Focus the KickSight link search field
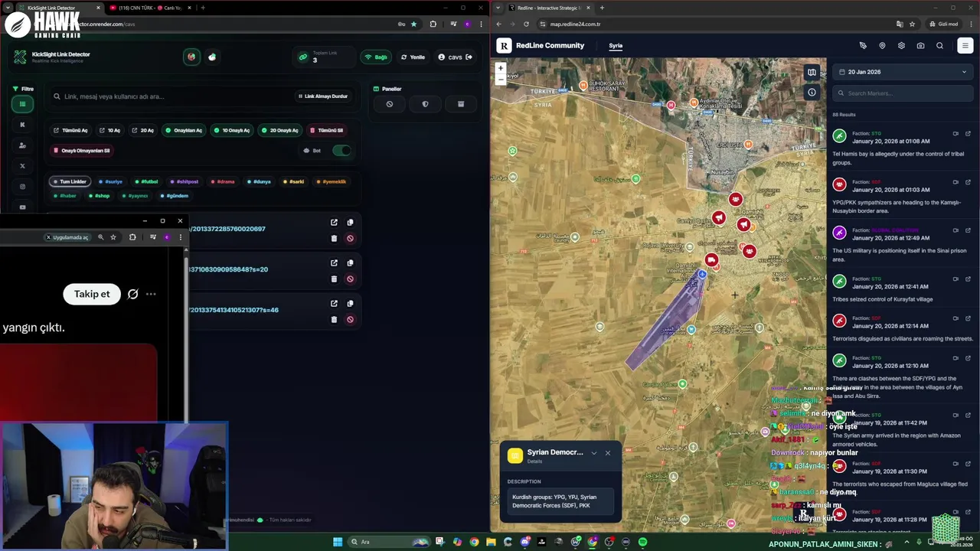 (172, 96)
